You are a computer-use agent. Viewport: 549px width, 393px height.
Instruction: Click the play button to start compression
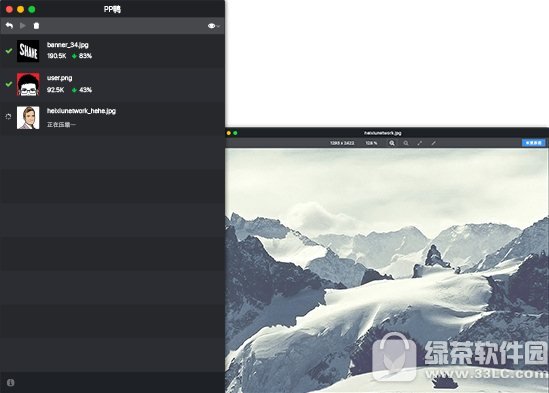[23, 26]
